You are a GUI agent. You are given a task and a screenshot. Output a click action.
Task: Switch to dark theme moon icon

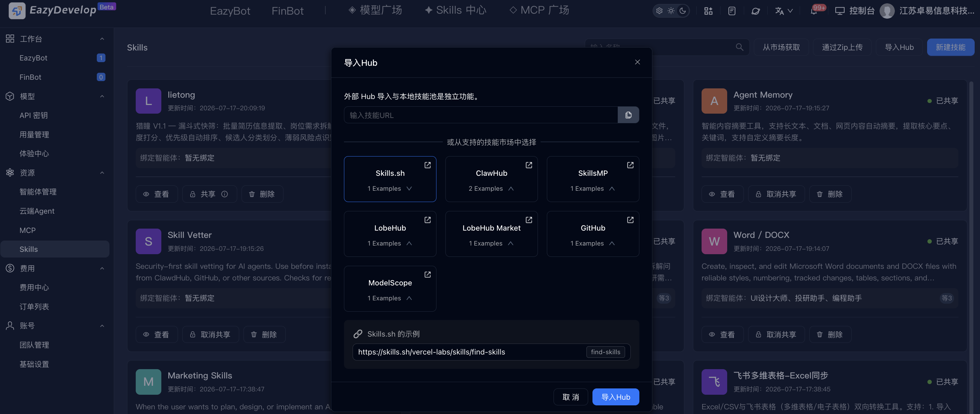pos(683,11)
